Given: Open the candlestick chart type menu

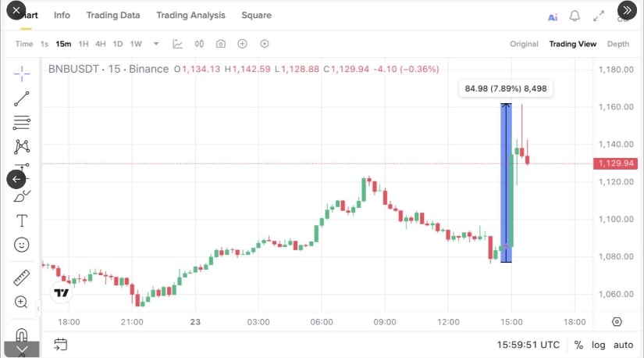Looking at the screenshot, I should [x=199, y=44].
